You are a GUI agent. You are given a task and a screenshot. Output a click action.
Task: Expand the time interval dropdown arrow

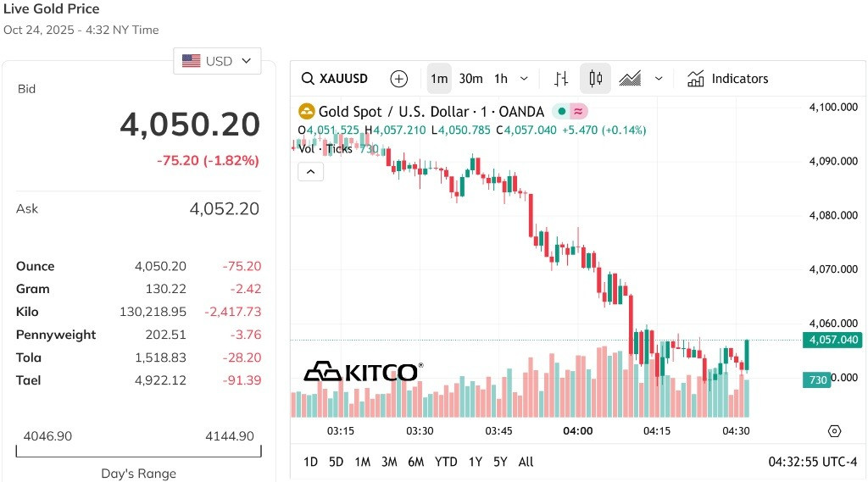coord(524,79)
